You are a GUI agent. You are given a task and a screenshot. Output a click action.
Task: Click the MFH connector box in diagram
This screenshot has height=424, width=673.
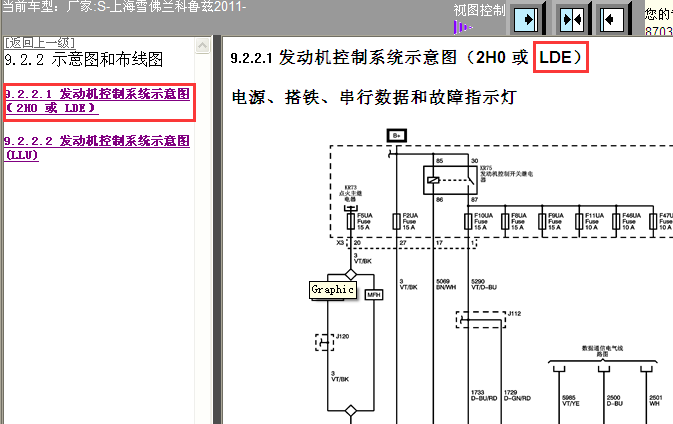(x=373, y=295)
